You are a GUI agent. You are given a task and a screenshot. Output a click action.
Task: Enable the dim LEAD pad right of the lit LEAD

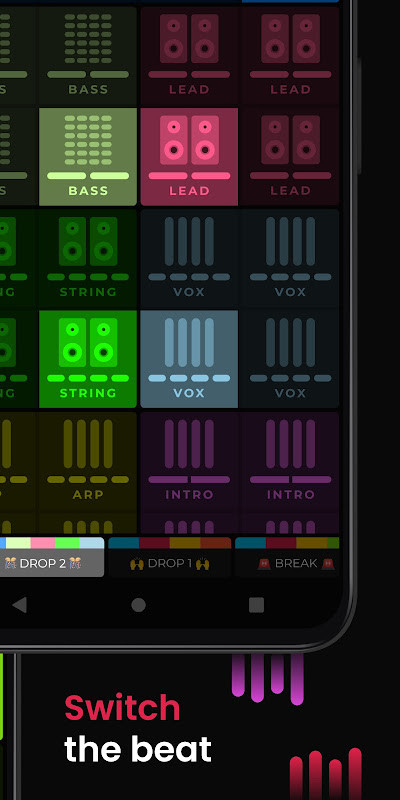coord(290,157)
